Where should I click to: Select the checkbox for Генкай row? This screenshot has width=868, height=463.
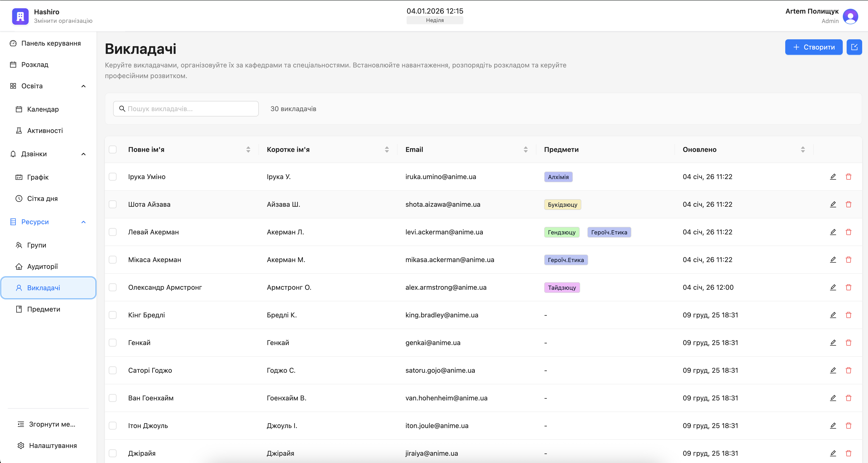113,342
